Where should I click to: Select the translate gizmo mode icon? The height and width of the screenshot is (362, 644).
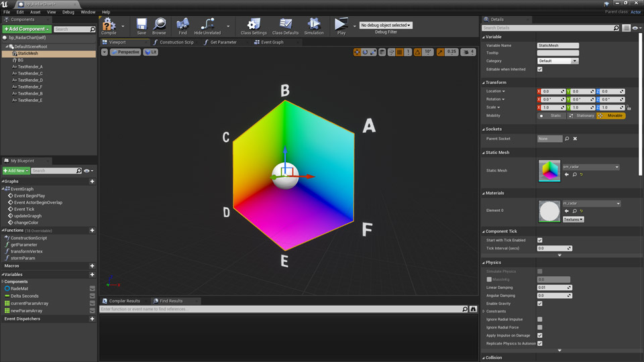click(x=356, y=52)
